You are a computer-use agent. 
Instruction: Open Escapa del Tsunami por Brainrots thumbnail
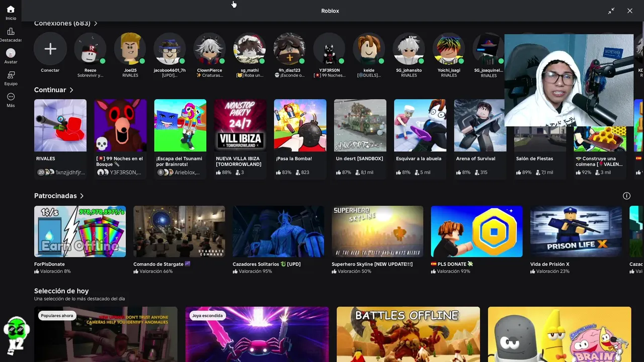180,125
